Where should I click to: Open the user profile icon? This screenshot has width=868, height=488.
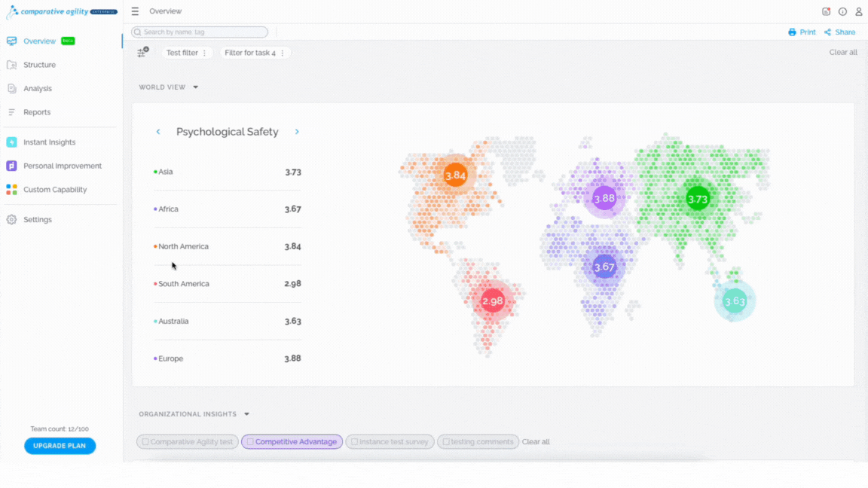859,11
